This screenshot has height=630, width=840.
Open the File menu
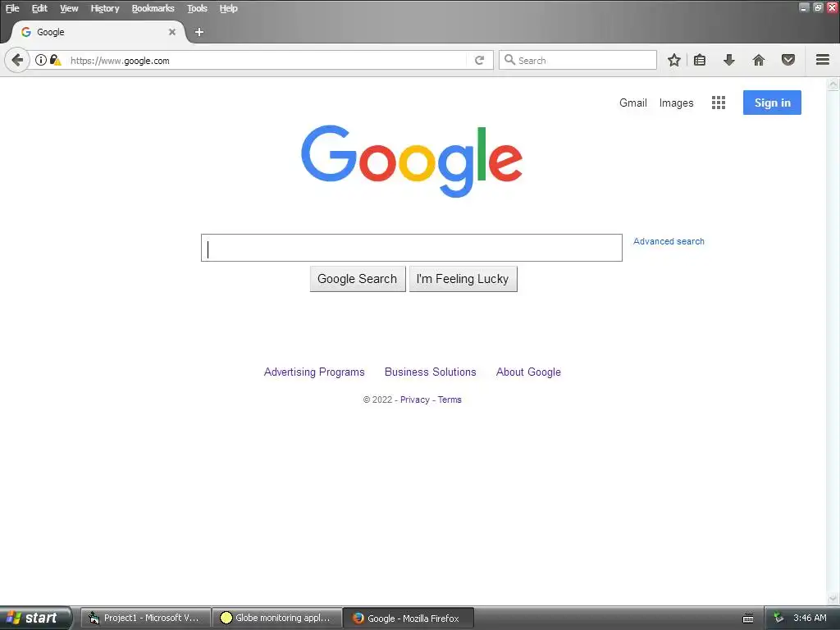[x=12, y=8]
